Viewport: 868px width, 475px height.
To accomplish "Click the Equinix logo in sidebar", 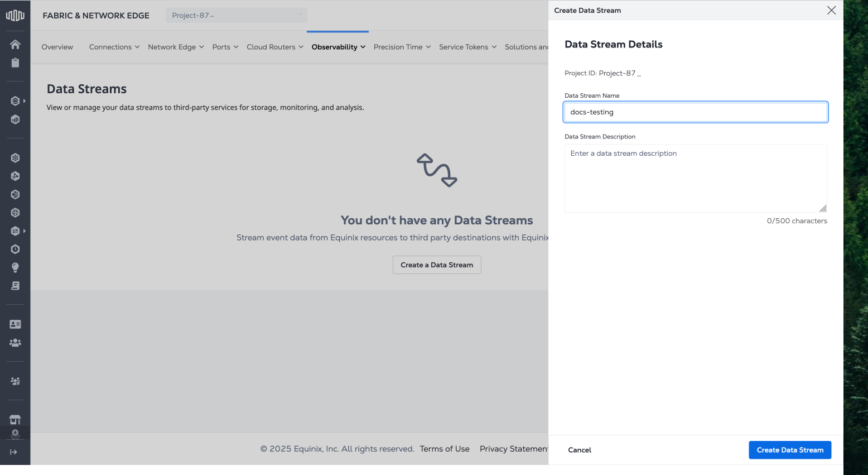I will pos(15,16).
